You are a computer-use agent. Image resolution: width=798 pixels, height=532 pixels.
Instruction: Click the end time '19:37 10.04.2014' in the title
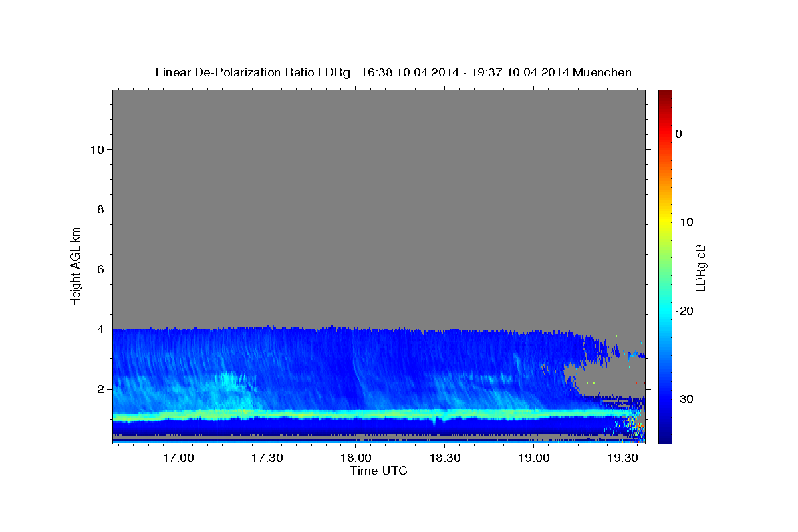click(520, 72)
